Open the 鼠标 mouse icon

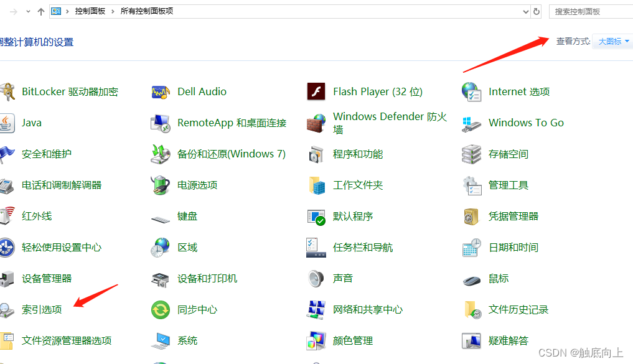coord(472,279)
